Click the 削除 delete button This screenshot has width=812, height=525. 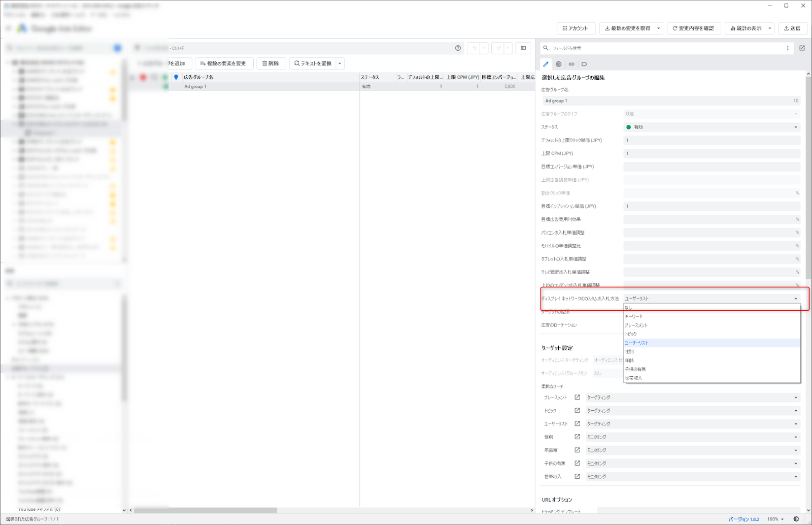point(270,63)
